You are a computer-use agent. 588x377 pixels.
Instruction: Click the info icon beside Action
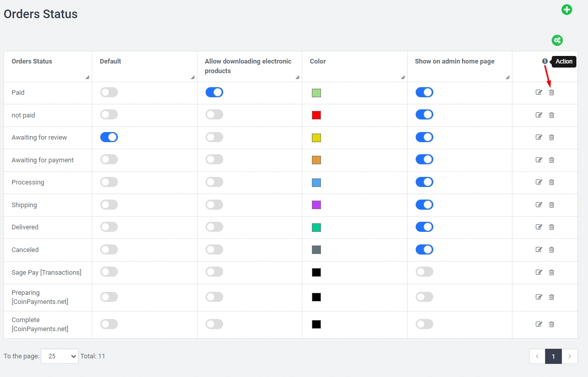tap(545, 61)
